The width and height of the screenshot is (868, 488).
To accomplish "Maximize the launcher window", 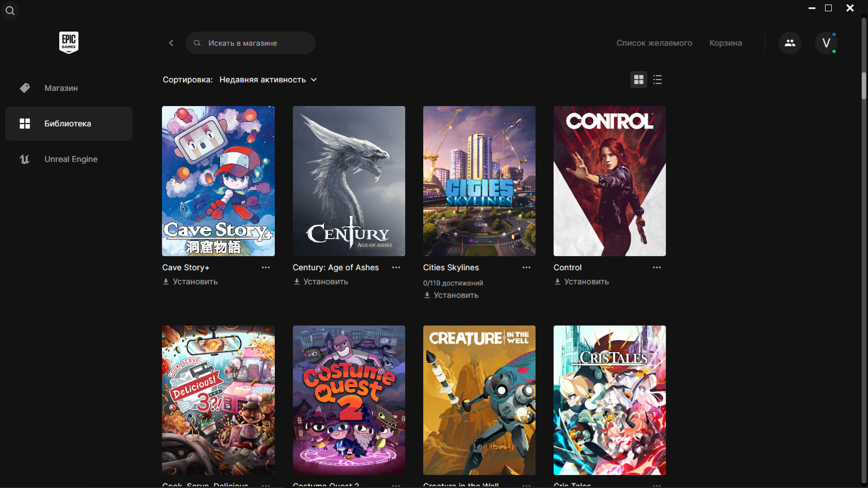I will tap(828, 8).
